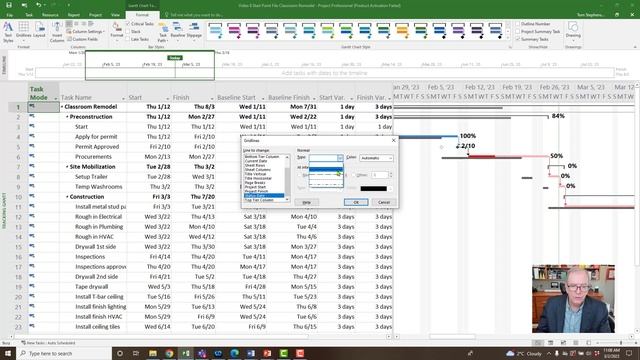Open the Task Path ribbon button
This screenshot has height=360, width=640.
tap(162, 32)
